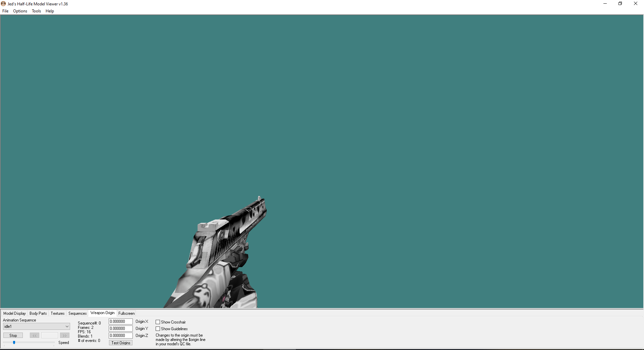Viewport: 644px width, 350px height.
Task: Step to next frame with >> button
Action: click(x=65, y=336)
